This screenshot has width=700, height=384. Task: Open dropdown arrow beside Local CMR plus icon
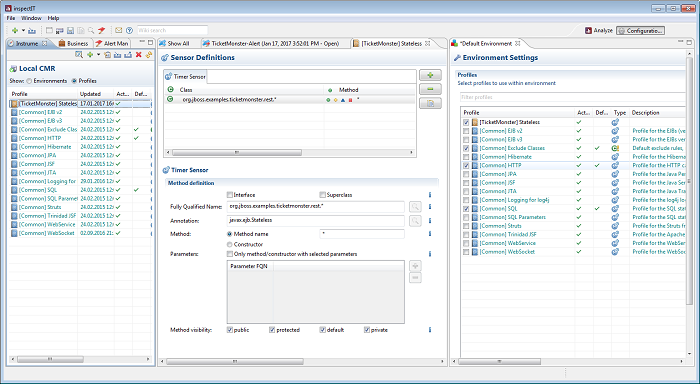click(98, 54)
